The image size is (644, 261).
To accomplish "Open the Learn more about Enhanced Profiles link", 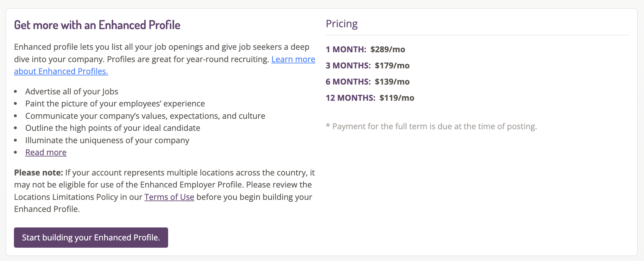I will click(293, 59).
